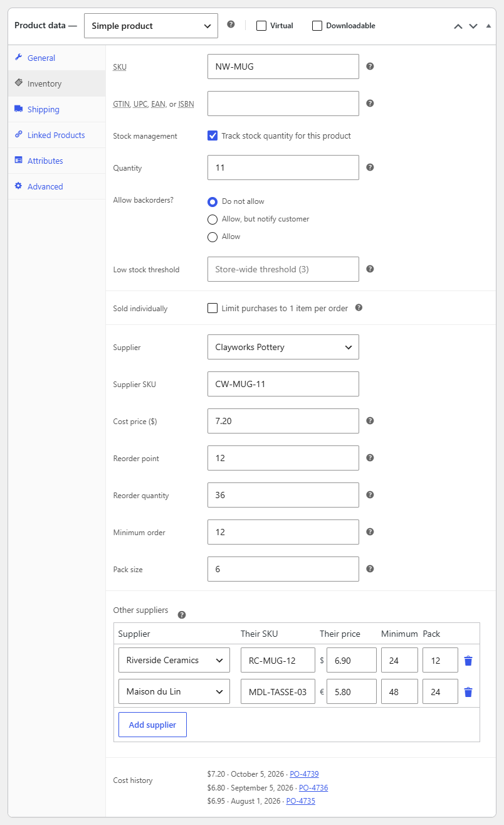504x825 pixels.
Task: Open help icon beside Cost price field
Action: [x=370, y=421]
